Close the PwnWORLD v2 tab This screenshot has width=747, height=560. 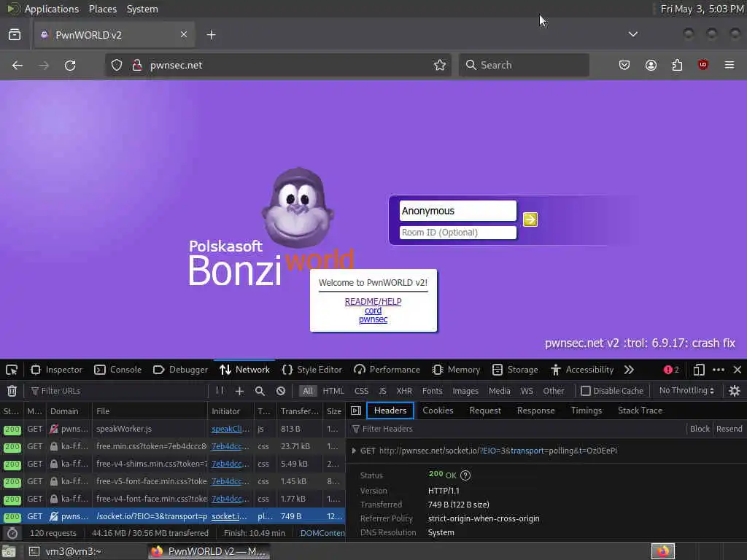click(184, 34)
